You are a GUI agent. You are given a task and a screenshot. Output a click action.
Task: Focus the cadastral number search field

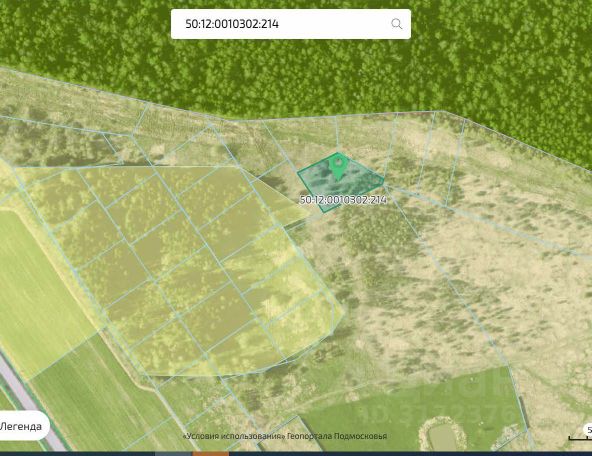pos(291,24)
